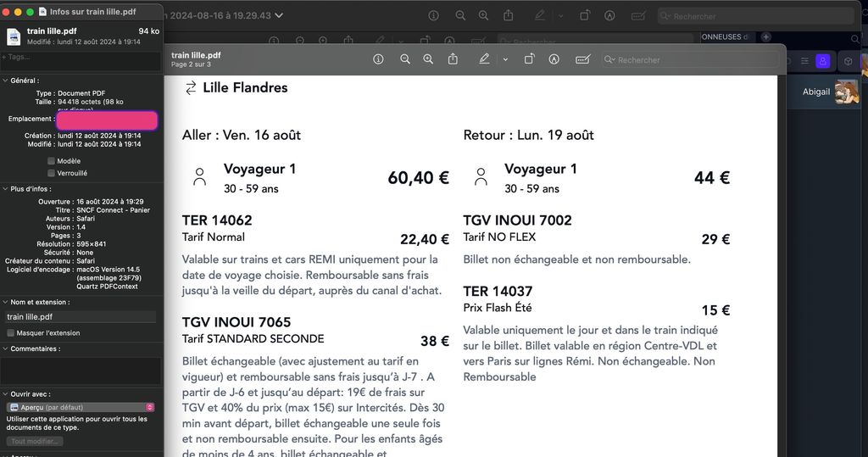Click the Page 2 sur 3 subtitle
Viewport: 868px width, 457px height.
click(x=191, y=64)
